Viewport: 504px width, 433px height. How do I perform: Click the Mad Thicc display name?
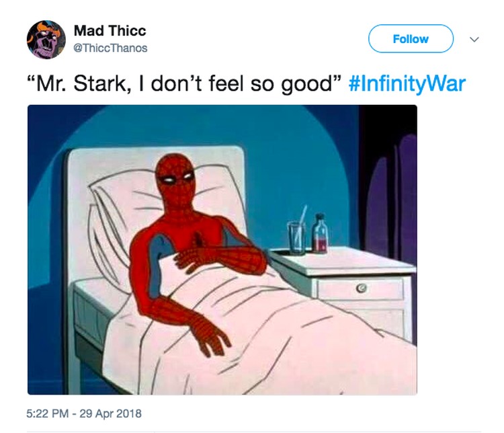point(110,31)
